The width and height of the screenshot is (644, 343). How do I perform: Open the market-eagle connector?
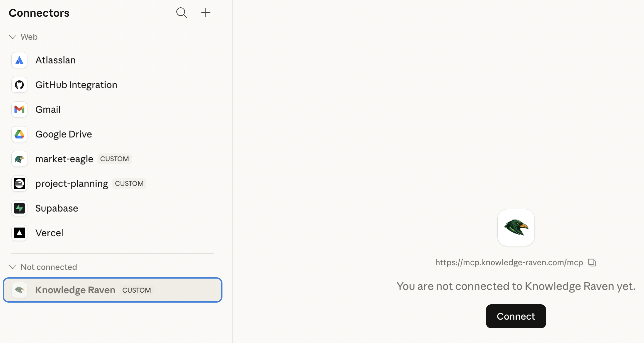[x=64, y=159]
